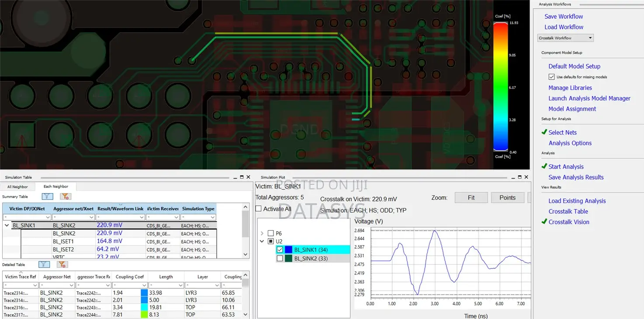Open Default Model Setup
Image resolution: width=644 pixels, height=319 pixels.
575,66
